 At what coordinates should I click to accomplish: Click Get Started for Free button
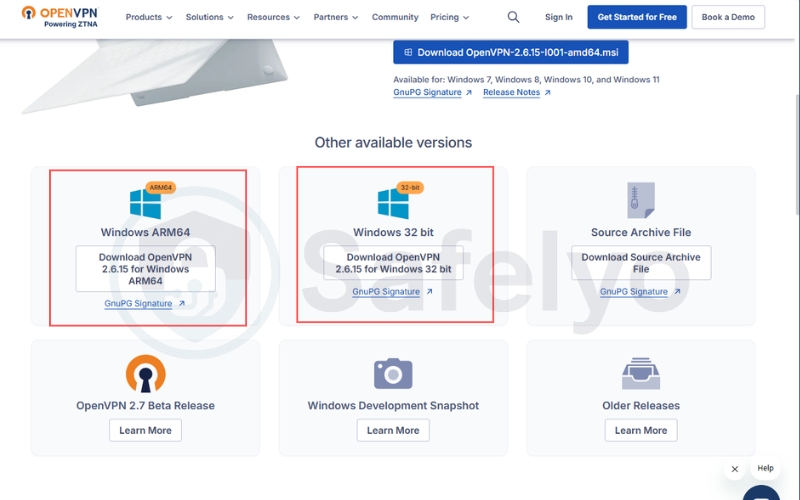click(637, 17)
